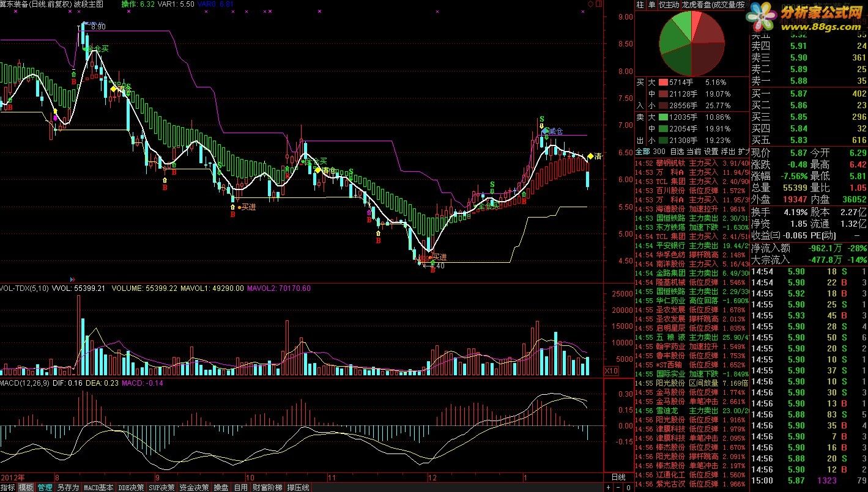Click 另存为 in the bottom bar

68,488
